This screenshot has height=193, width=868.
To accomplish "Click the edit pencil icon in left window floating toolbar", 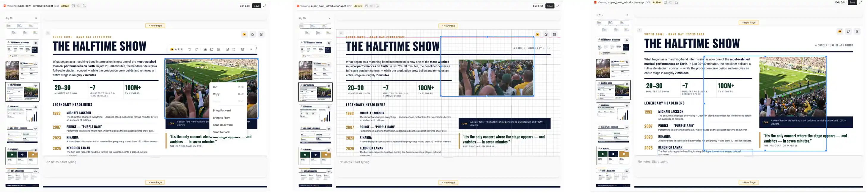I will (x=212, y=49).
